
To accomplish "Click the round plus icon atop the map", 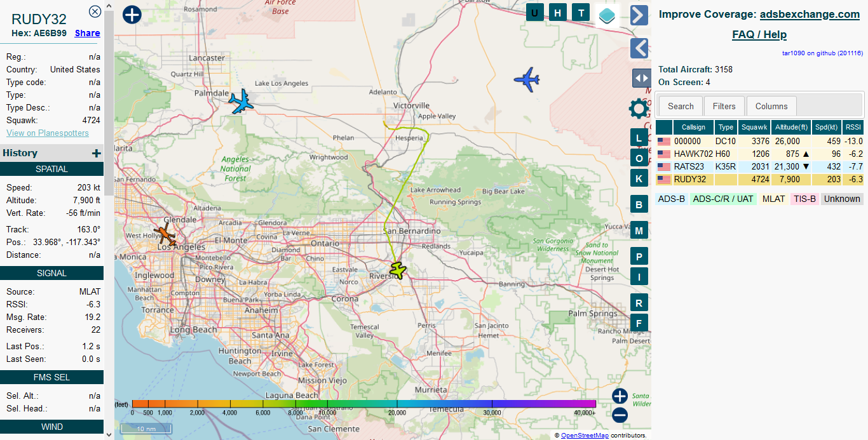I will (132, 15).
